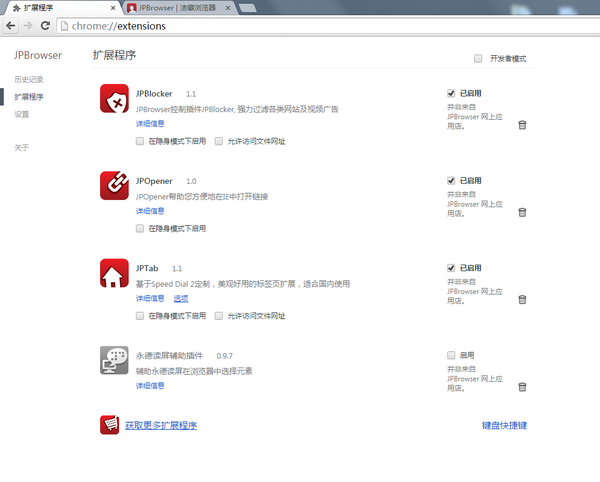Delete JPBlocker using its trash icon

pos(522,125)
